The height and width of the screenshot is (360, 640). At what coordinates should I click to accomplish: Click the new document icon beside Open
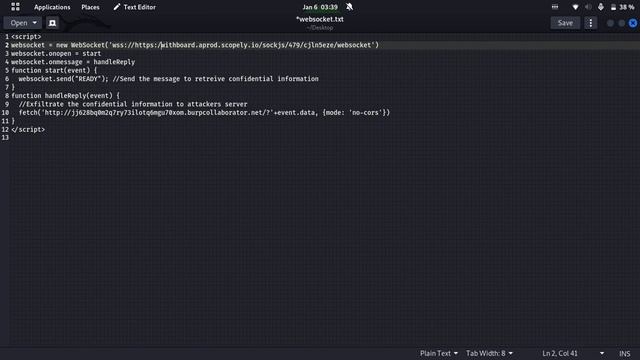tap(52, 23)
